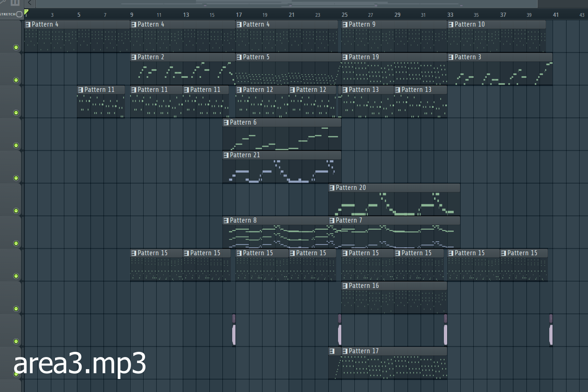Click bar 21 on the timeline ruler
Screen dimensions: 588x392
pyautogui.click(x=291, y=14)
